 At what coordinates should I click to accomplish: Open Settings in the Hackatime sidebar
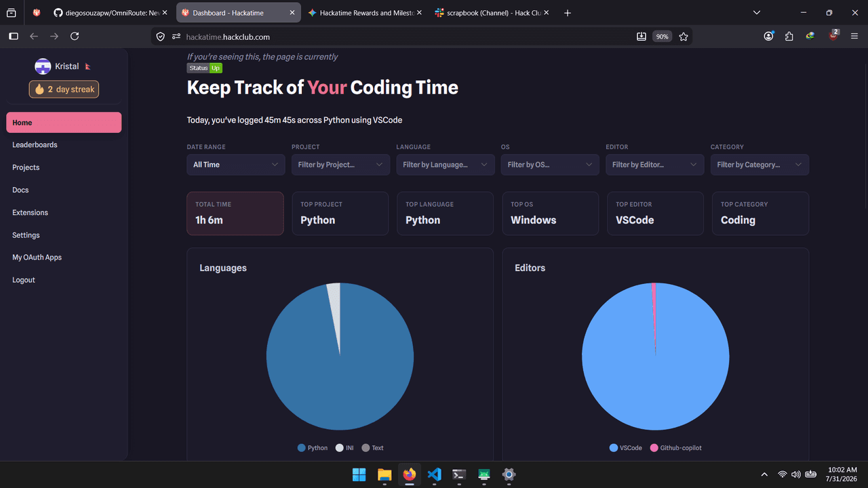(64, 235)
